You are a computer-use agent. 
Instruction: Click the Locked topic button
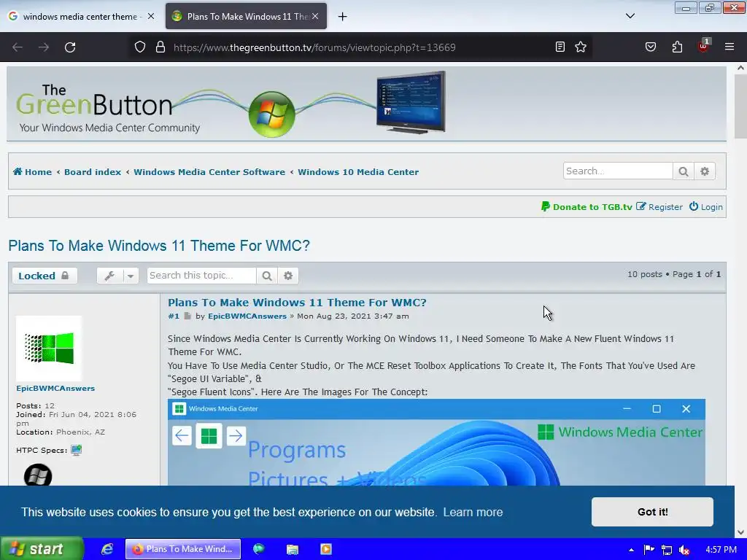point(44,276)
